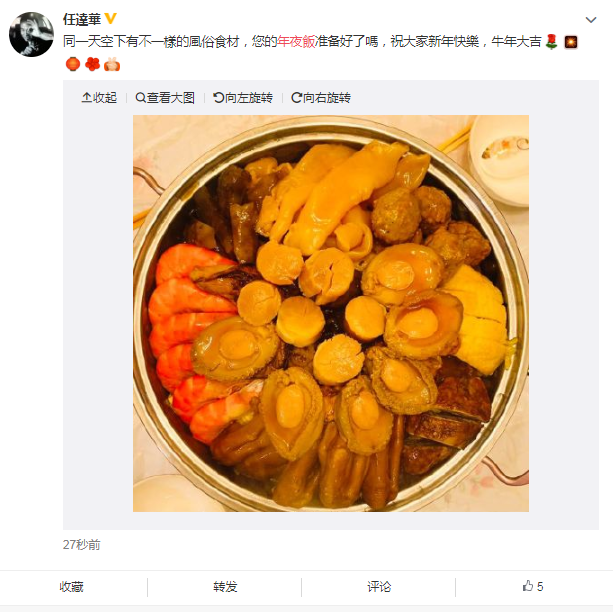Click 收藏 to favorite the post

(x=72, y=587)
